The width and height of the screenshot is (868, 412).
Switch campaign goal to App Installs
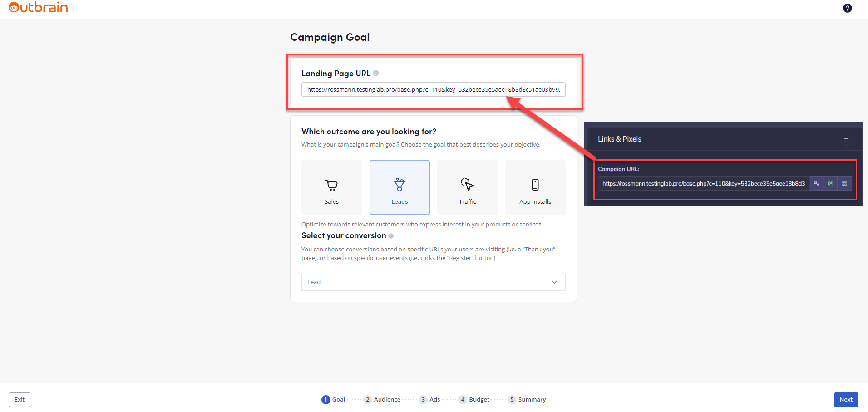click(x=535, y=187)
